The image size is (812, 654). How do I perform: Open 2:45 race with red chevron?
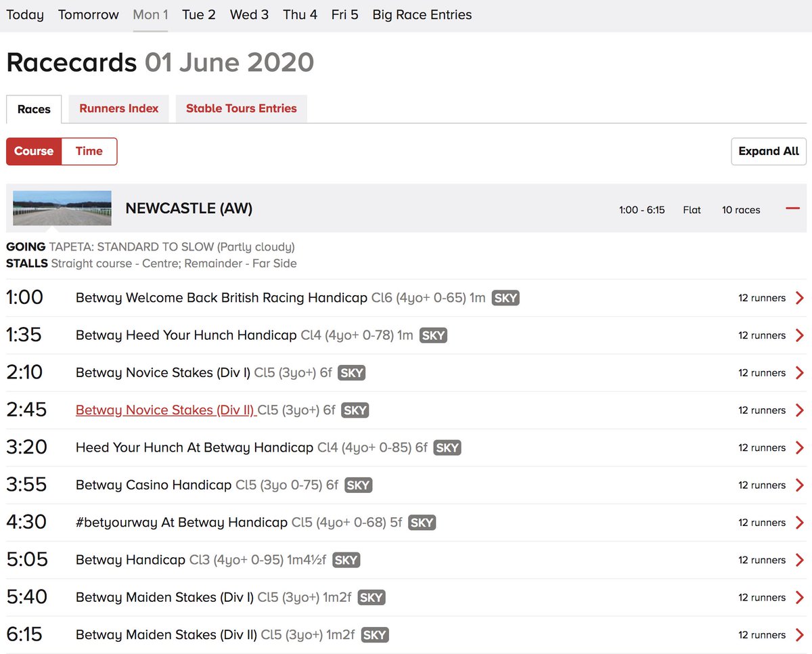[800, 410]
